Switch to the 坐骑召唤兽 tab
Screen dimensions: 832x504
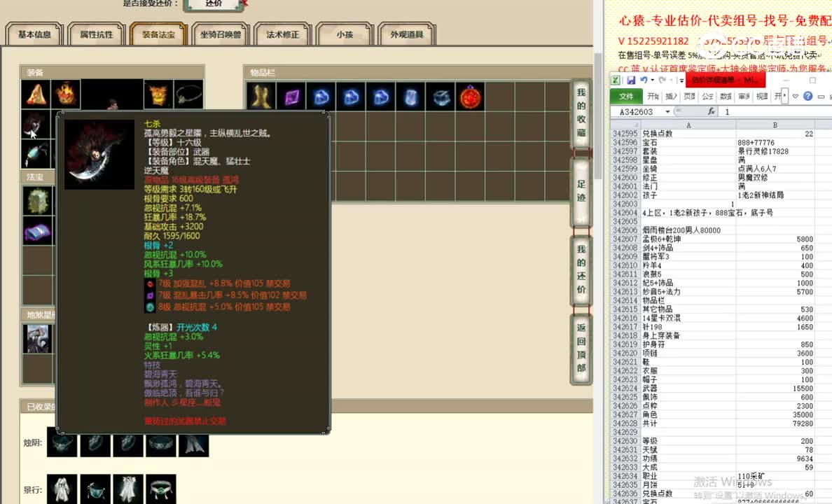point(220,34)
